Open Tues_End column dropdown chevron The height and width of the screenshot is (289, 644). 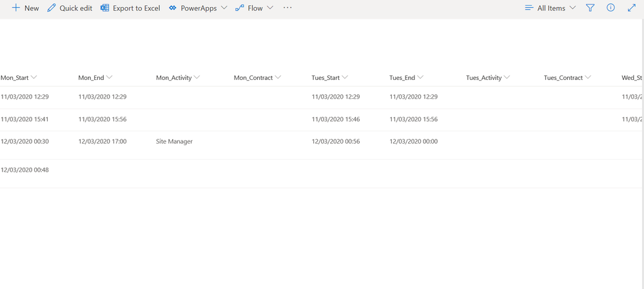(x=420, y=77)
